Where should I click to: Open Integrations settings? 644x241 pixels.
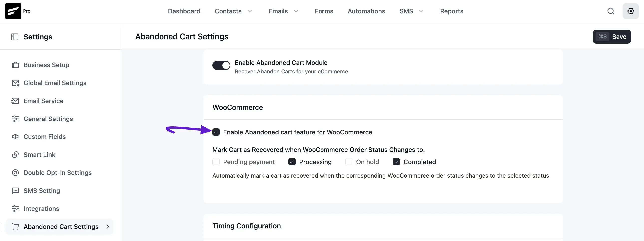click(41, 209)
